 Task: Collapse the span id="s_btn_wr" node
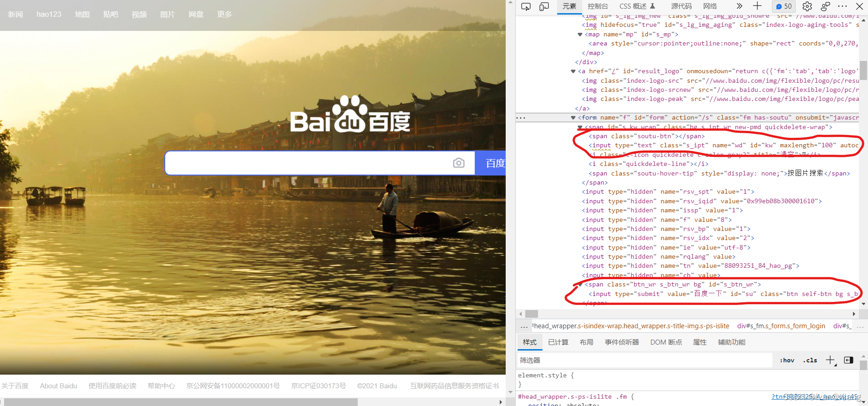(580, 285)
